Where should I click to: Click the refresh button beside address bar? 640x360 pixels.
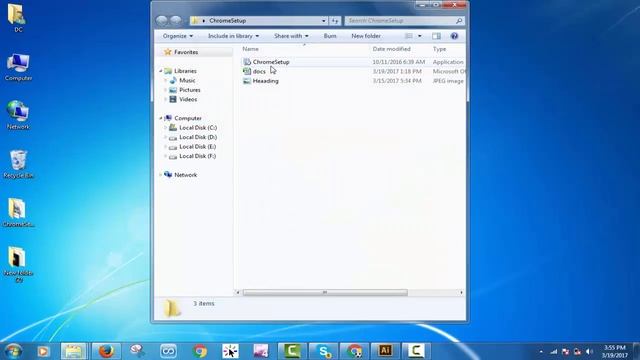tap(335, 21)
